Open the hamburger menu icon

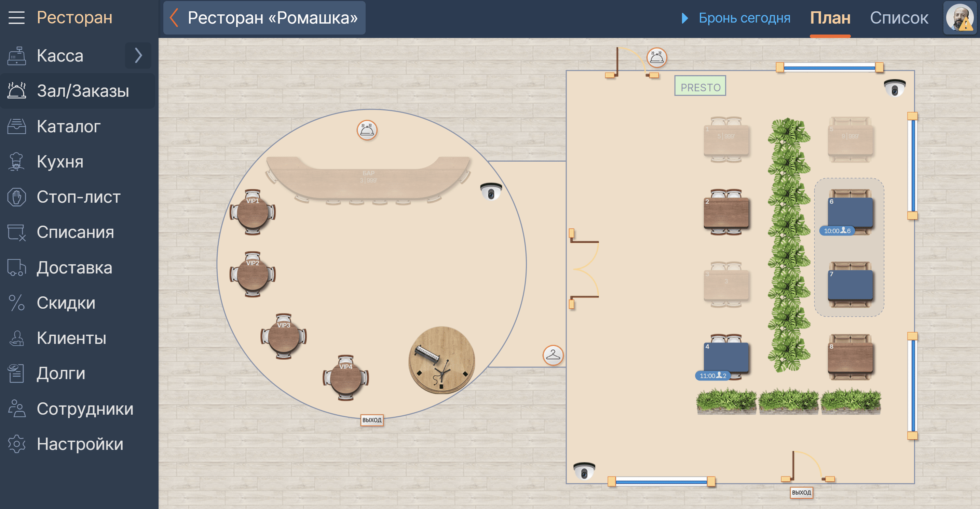click(16, 17)
